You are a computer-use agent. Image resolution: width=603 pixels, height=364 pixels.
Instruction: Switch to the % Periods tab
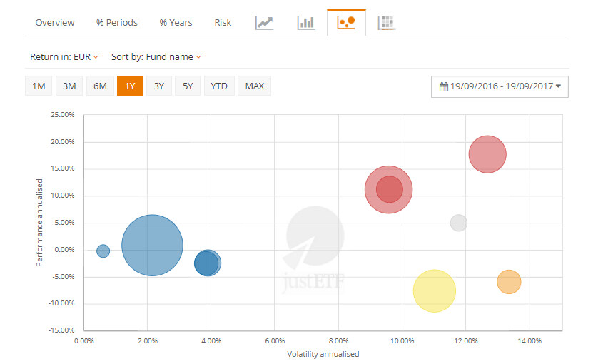117,23
